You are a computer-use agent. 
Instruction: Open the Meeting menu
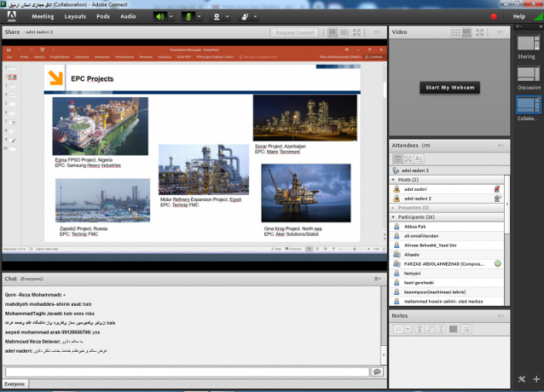42,16
